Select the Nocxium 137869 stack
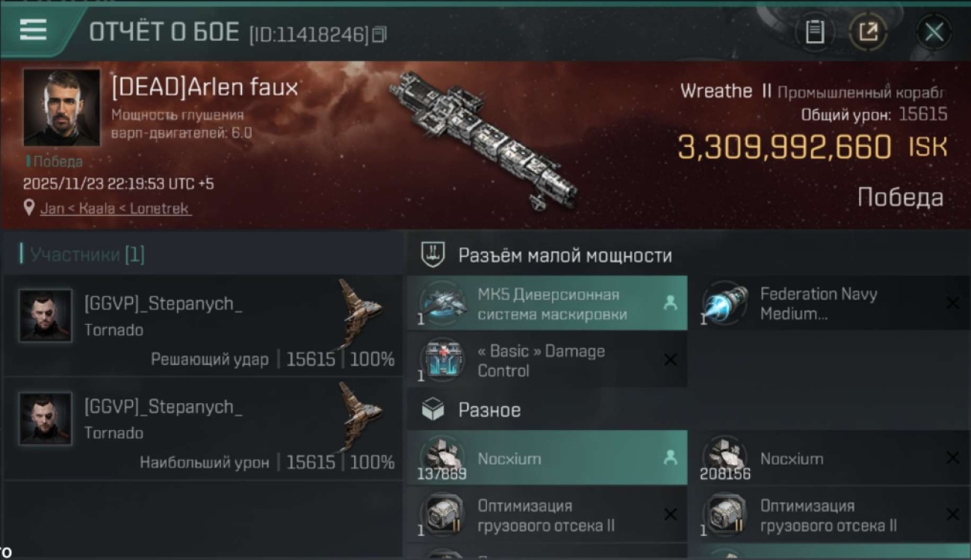This screenshot has height=560, width=971. [x=547, y=458]
